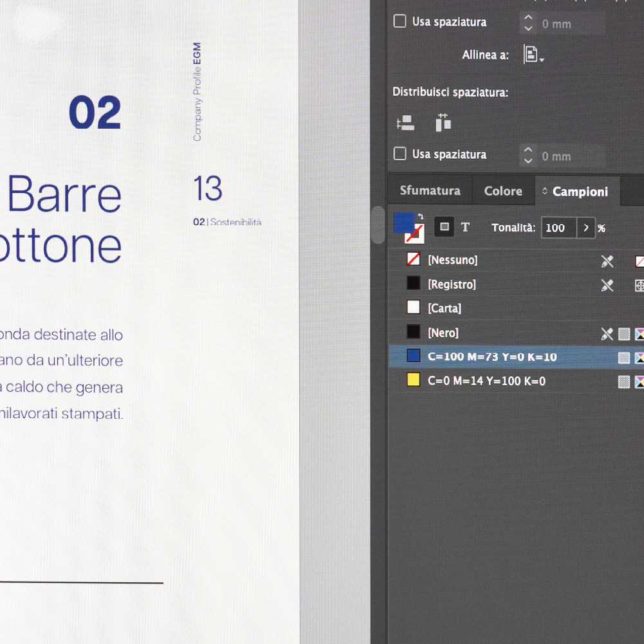
Task: Select [Carta] swatch row
Action: pyautogui.click(x=516, y=308)
